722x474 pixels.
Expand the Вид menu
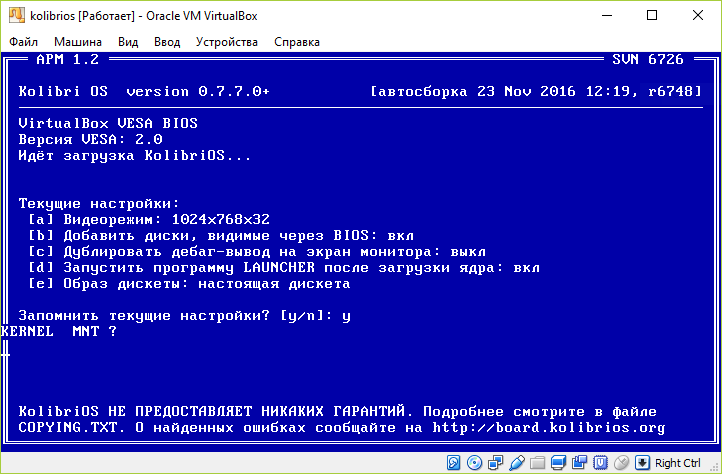pyautogui.click(x=128, y=42)
